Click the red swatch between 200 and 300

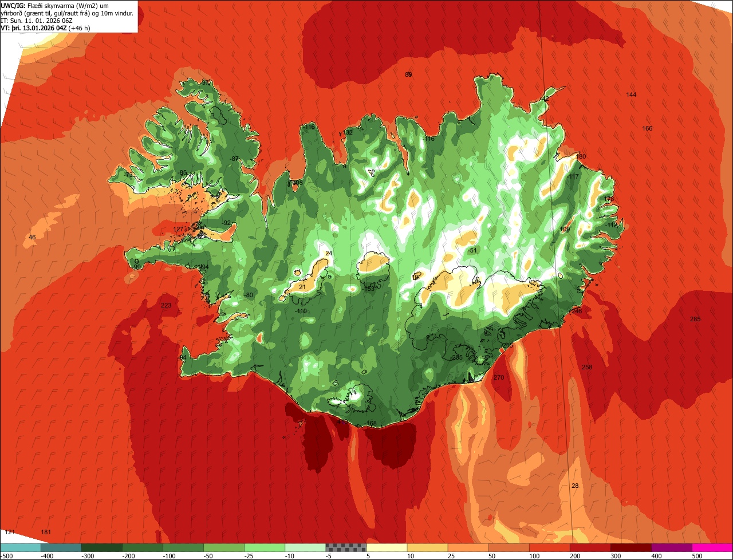coord(591,547)
